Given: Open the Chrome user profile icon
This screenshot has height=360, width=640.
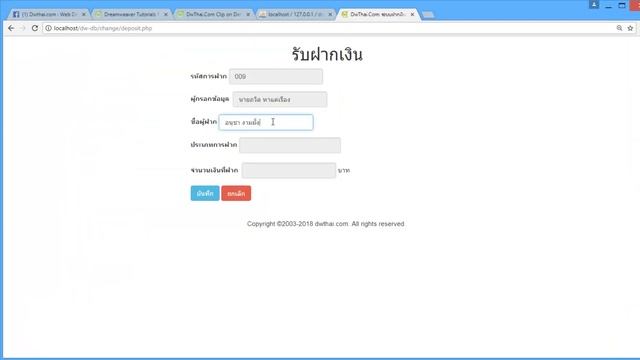Looking at the screenshot, I should [x=594, y=4].
